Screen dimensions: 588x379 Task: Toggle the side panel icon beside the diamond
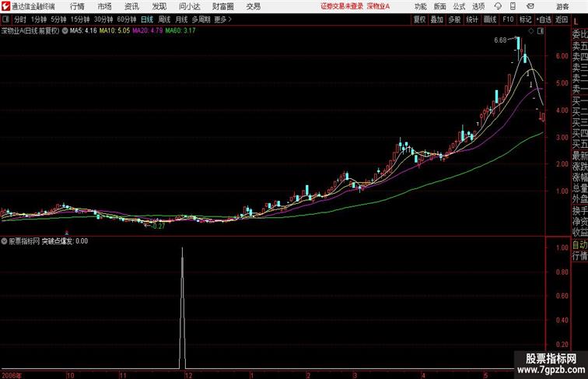click(541, 31)
